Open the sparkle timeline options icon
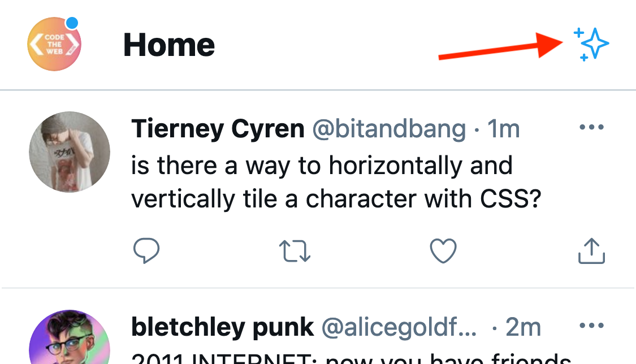 click(592, 44)
